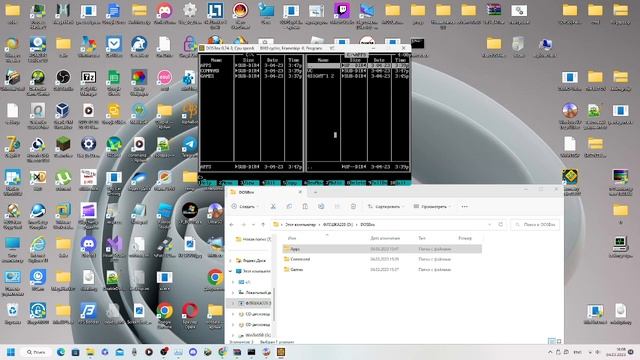Click 1Help in Norton Commander key bar
This screenshot has width=640, height=360.
coord(208,182)
